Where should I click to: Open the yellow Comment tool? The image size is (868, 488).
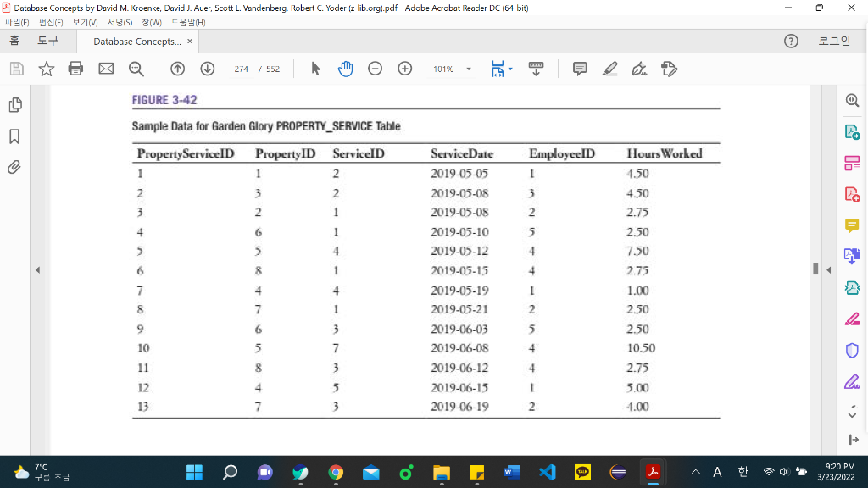coord(853,225)
